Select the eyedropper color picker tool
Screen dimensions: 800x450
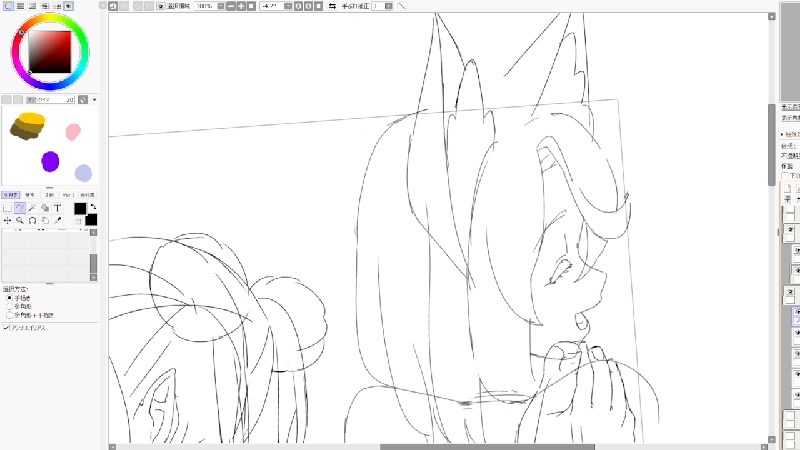[58, 220]
